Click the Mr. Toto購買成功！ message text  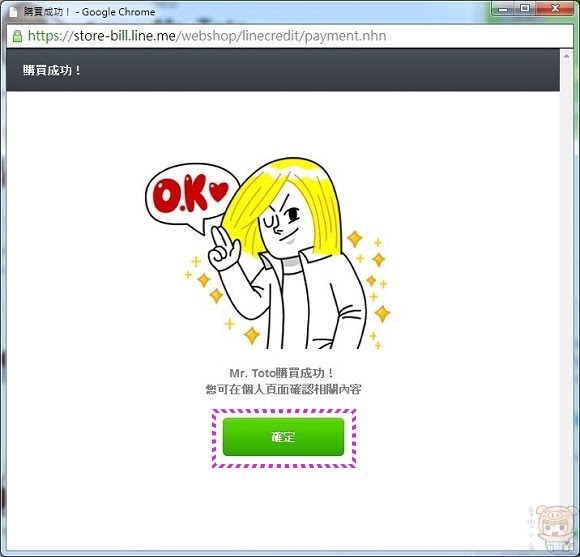pos(281,373)
